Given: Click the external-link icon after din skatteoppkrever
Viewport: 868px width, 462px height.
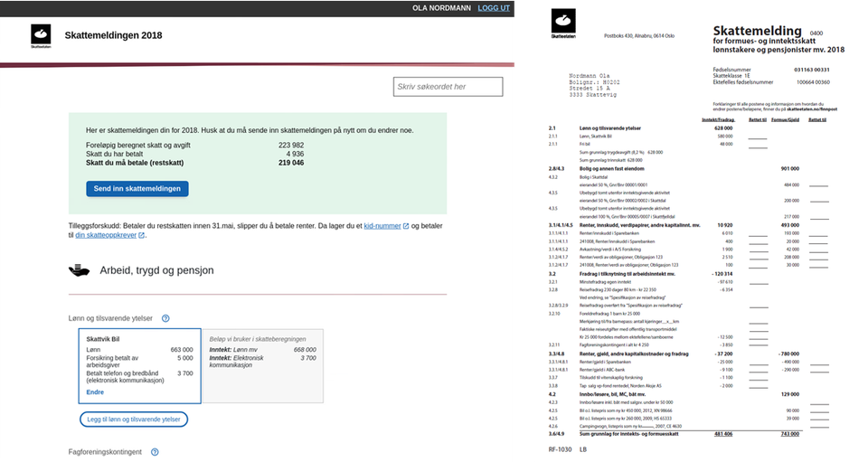Looking at the screenshot, I should click(141, 236).
